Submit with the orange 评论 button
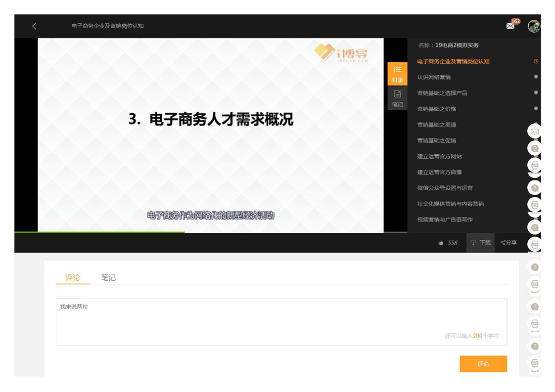The width and height of the screenshot is (555, 392). point(483,364)
